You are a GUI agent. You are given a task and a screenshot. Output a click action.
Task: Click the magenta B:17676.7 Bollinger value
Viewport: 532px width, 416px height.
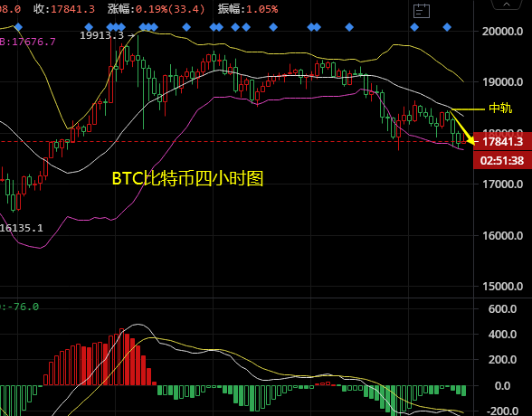click(x=27, y=42)
